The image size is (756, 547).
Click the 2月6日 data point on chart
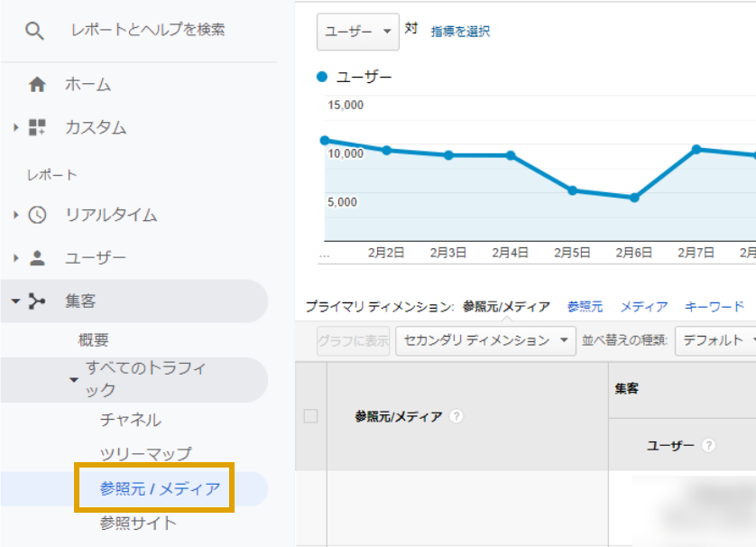pos(634,198)
